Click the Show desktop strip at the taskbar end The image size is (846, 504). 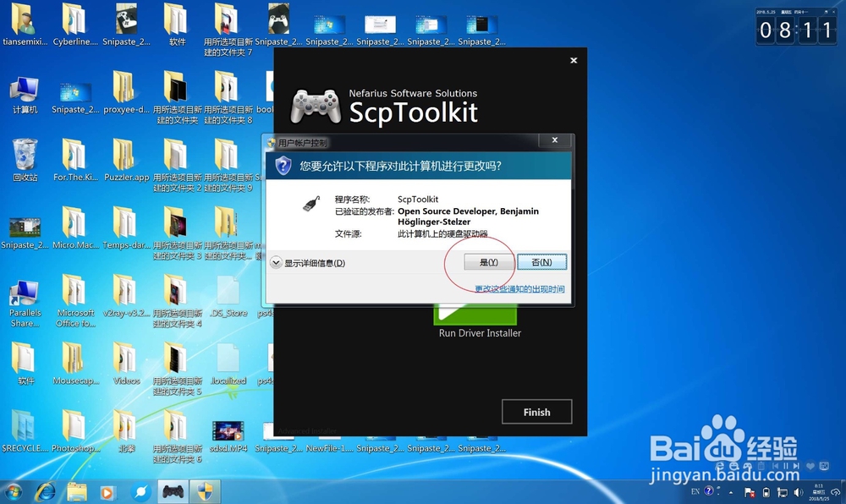(843, 491)
